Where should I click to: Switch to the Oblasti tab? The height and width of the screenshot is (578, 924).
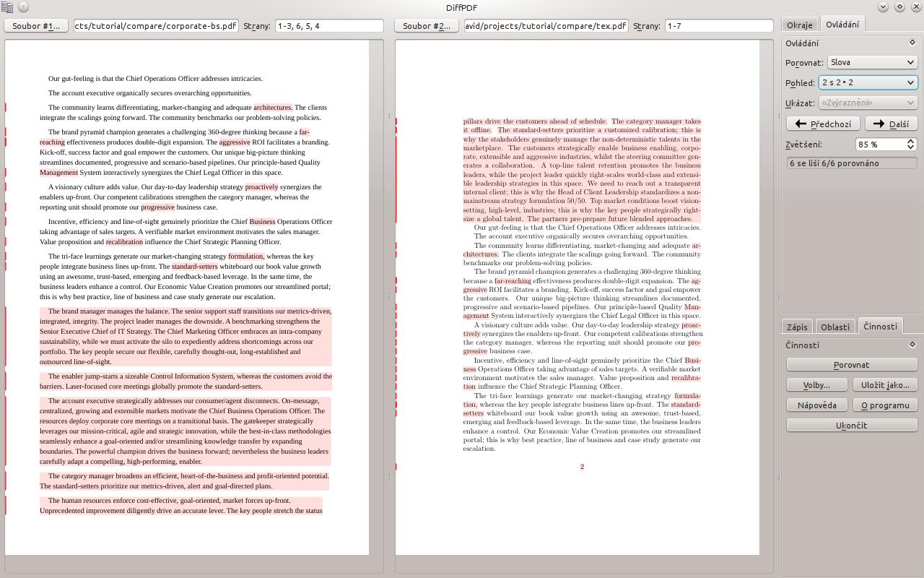835,327
